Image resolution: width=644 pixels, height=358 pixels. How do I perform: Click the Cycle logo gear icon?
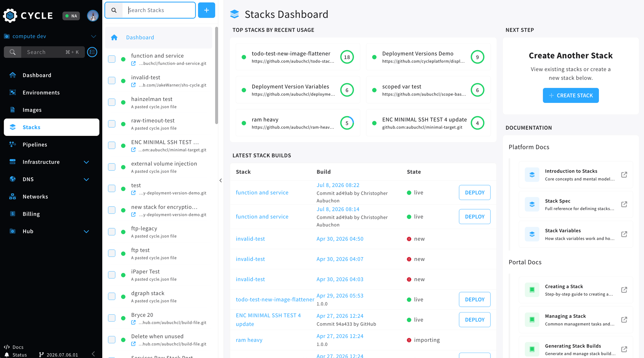tap(10, 16)
